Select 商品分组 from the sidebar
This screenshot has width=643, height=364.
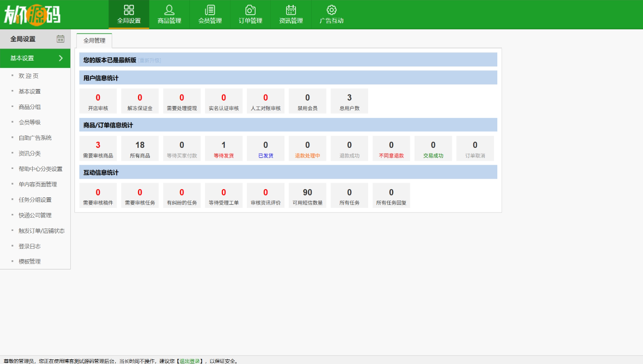[29, 107]
